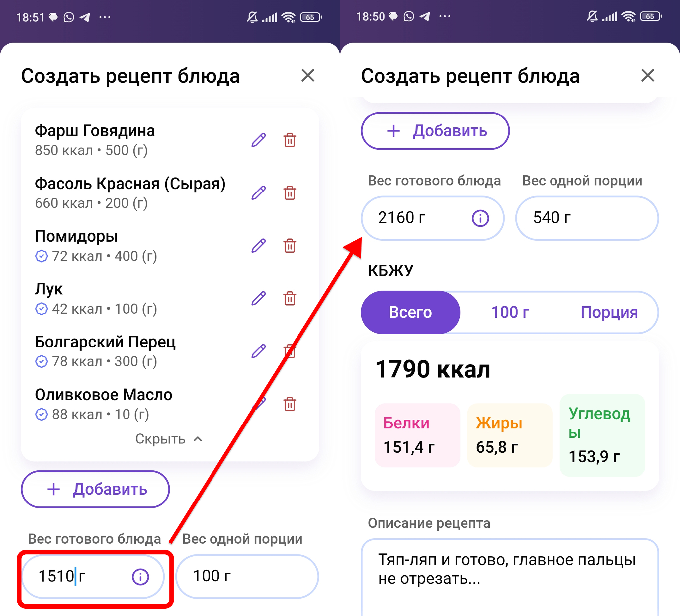This screenshot has width=680, height=616.
Task: Tap 1790 ккал total calories
Action: pyautogui.click(x=432, y=369)
